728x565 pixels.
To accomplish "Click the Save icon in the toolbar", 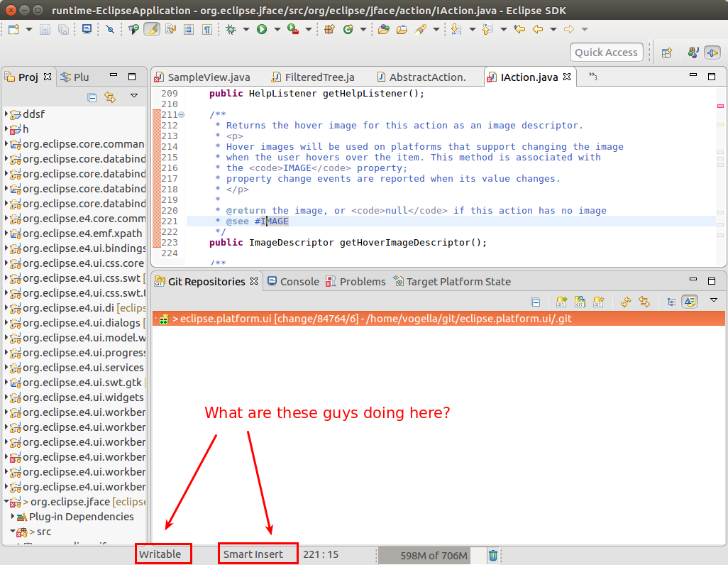I will coord(45,29).
